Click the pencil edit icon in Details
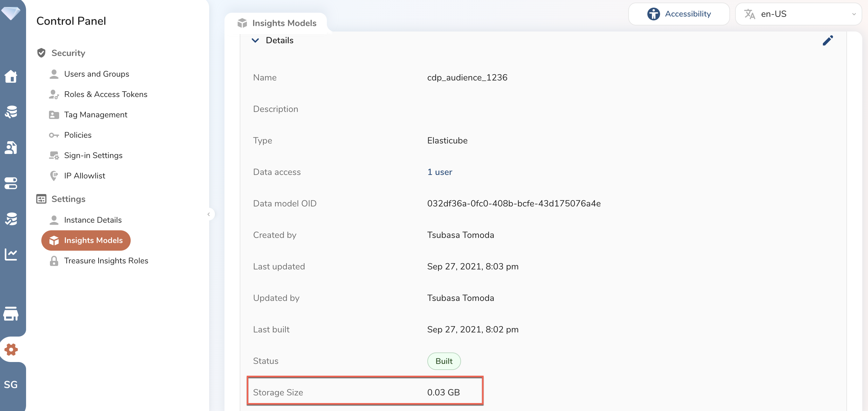868x411 pixels. (x=827, y=40)
